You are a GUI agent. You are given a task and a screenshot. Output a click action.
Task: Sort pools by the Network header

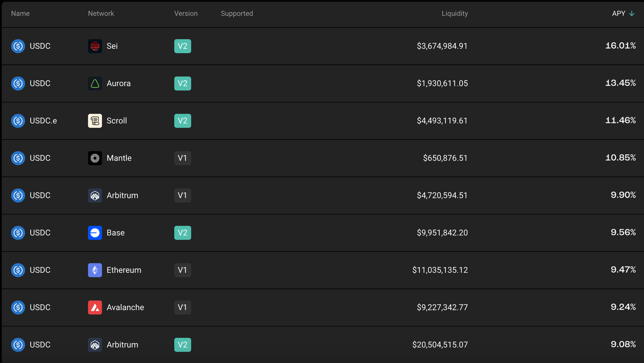[x=101, y=14]
